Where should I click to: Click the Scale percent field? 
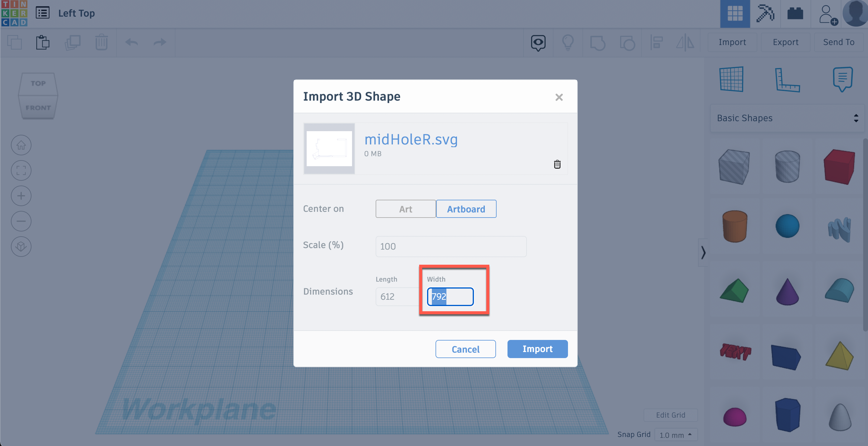pos(451,246)
